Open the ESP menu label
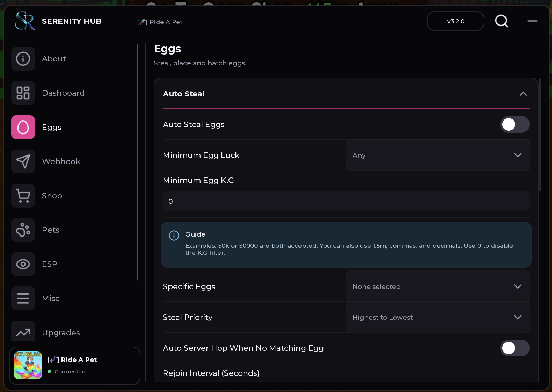552x392 pixels. [50, 264]
